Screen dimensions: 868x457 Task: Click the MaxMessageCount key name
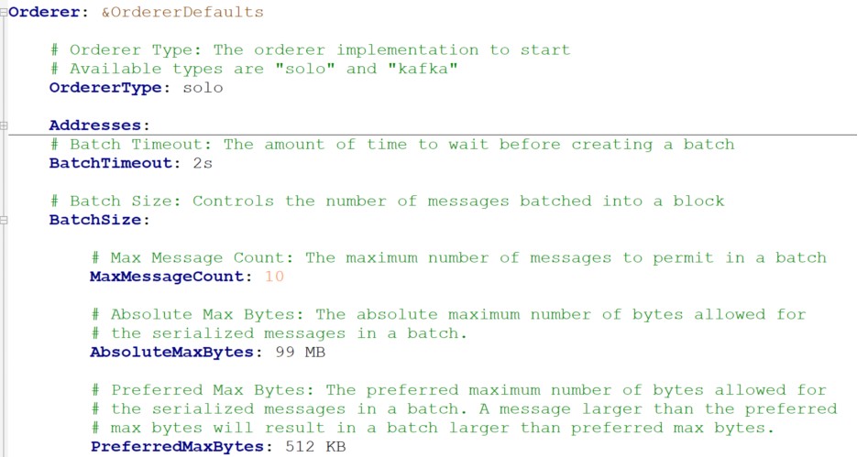[x=166, y=277]
